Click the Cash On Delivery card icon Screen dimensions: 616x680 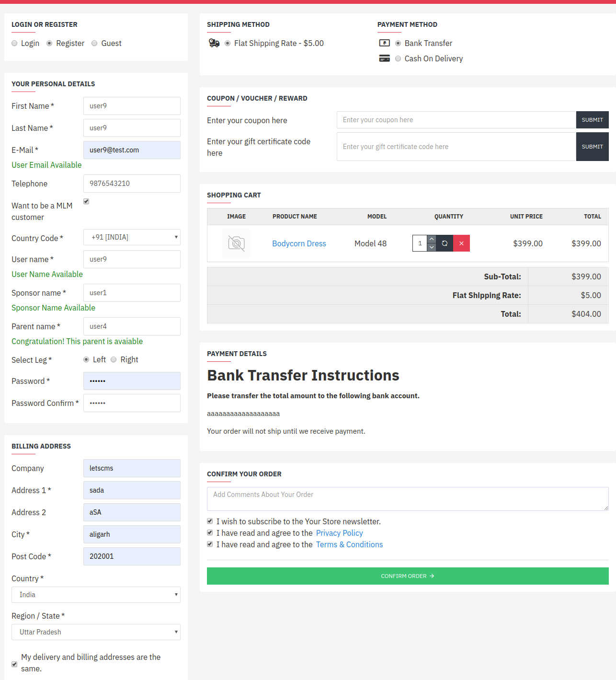tap(385, 58)
